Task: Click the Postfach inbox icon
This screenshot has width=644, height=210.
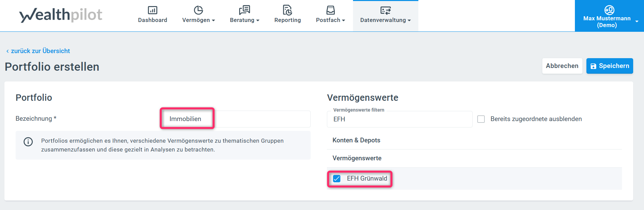Action: click(x=330, y=10)
